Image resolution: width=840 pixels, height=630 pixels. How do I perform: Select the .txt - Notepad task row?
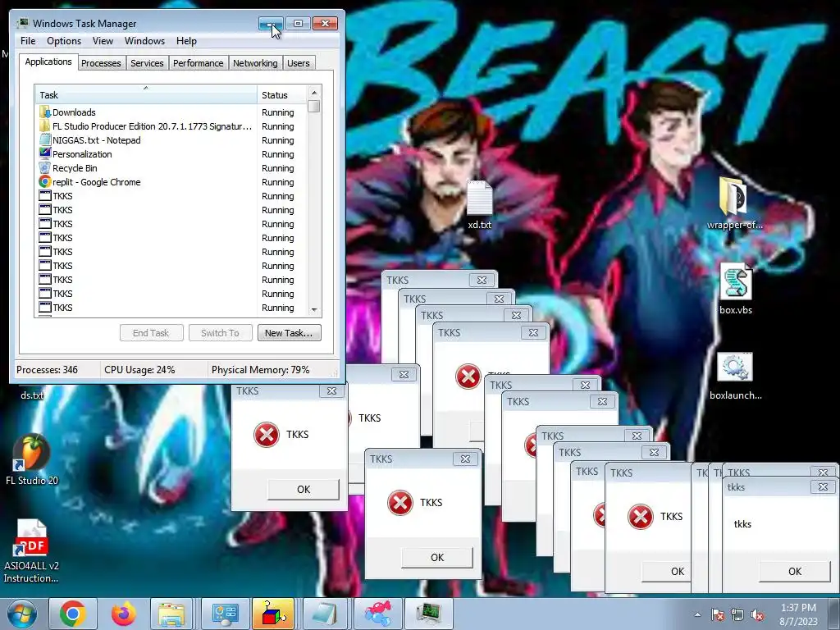[x=146, y=140]
